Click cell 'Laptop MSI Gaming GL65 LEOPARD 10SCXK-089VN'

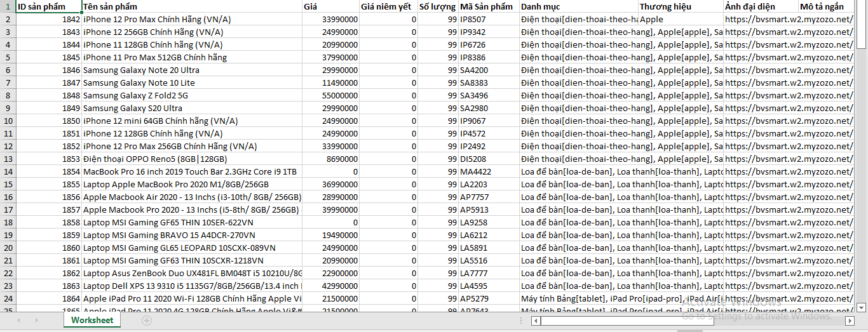(x=192, y=248)
